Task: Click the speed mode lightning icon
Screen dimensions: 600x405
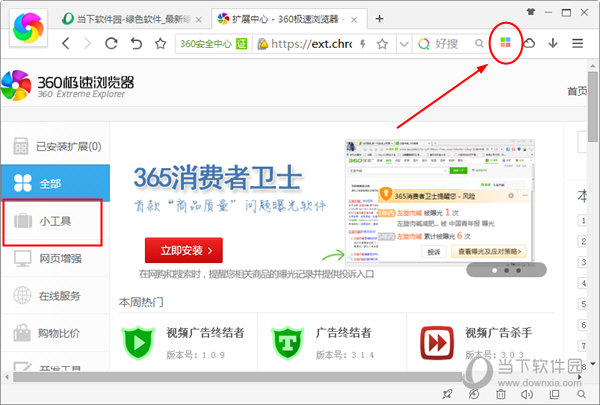Action: [363, 44]
